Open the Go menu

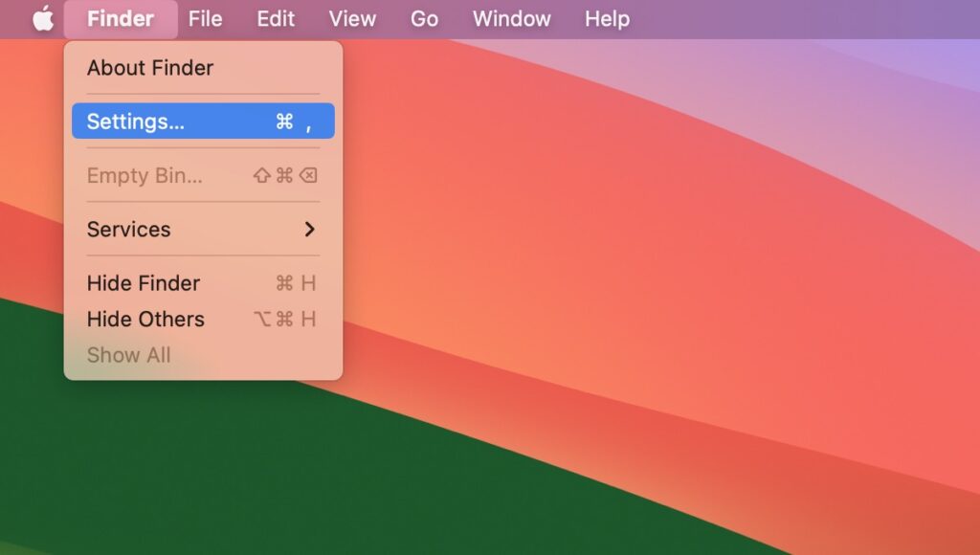(424, 19)
